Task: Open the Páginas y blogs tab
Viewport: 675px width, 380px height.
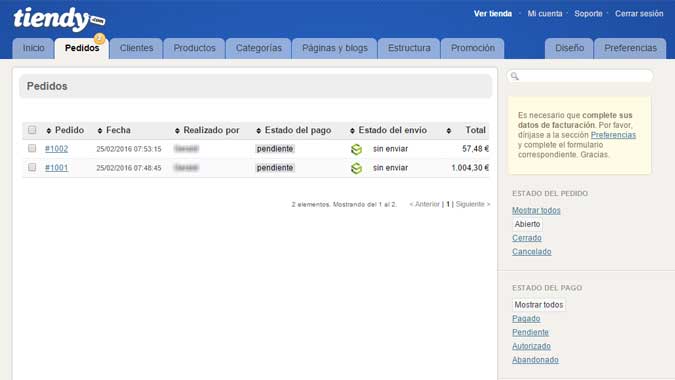Action: point(335,48)
